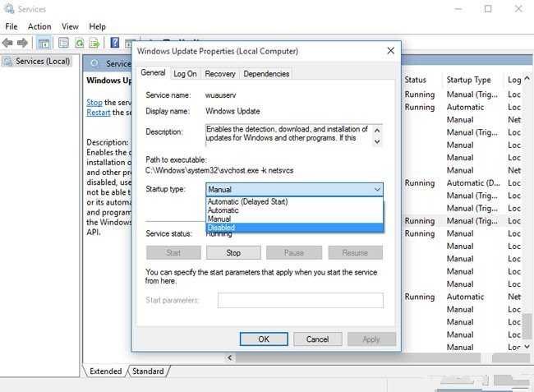Click the green Refresh toolbar icon
The height and width of the screenshot is (392, 534).
[80, 43]
